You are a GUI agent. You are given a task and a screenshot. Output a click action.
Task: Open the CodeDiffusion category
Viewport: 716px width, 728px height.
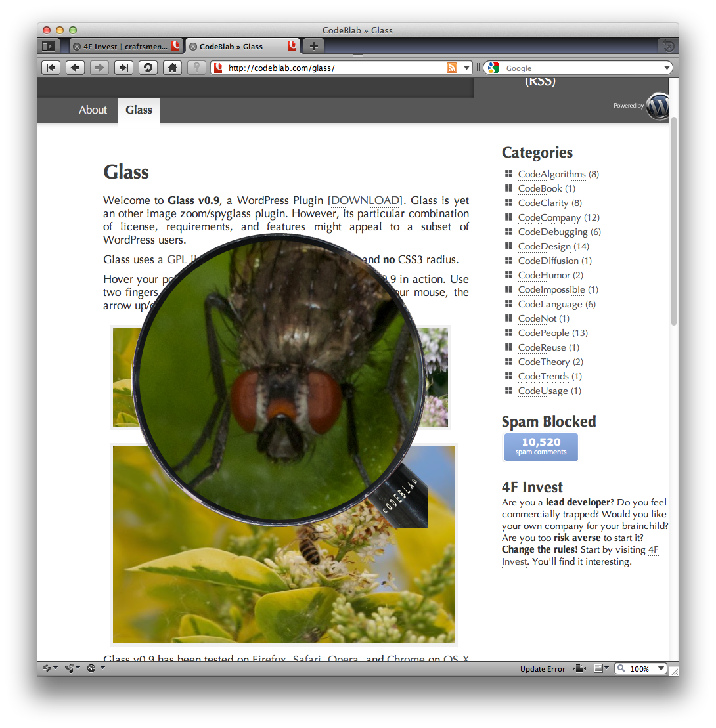[548, 261]
